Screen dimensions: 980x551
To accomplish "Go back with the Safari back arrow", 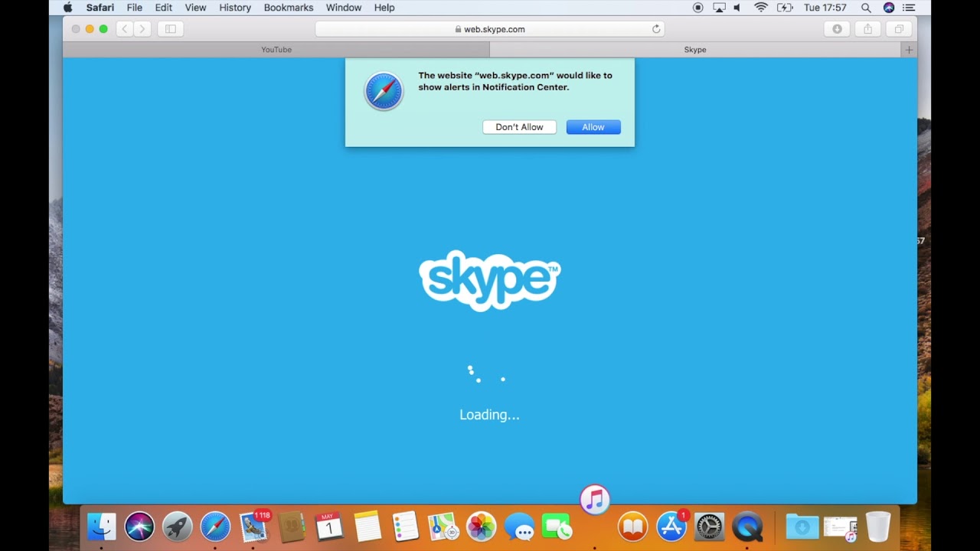I will click(124, 29).
